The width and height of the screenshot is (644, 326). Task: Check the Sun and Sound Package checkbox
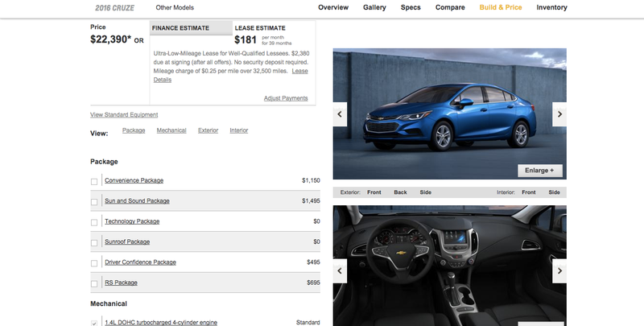[x=94, y=202]
